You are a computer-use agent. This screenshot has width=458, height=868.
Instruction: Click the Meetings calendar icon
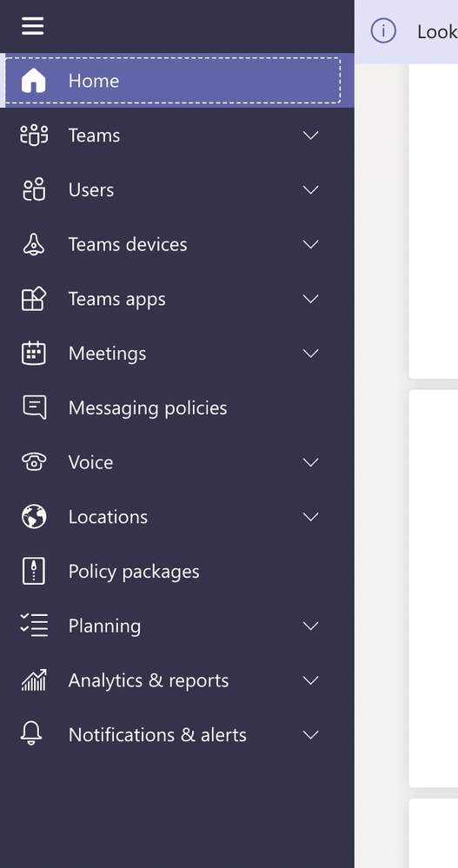[34, 353]
